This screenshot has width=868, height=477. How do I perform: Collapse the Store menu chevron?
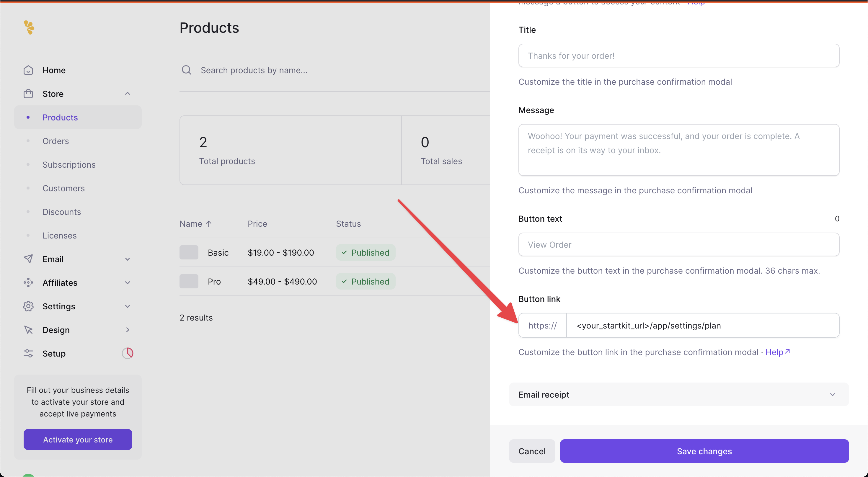tap(127, 94)
